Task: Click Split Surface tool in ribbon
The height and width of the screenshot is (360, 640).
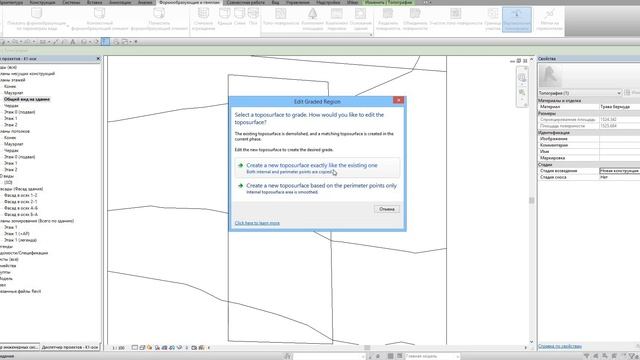Action: click(x=388, y=19)
